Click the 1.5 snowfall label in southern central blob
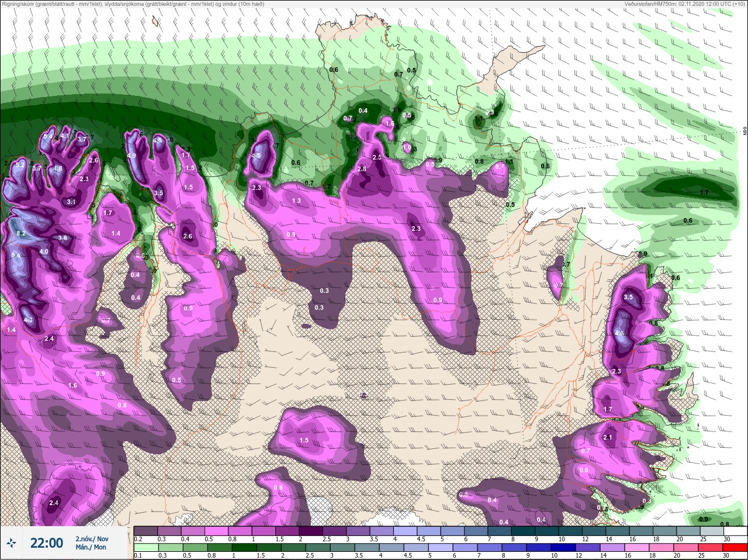Viewport: 748px width, 560px height. point(304,440)
